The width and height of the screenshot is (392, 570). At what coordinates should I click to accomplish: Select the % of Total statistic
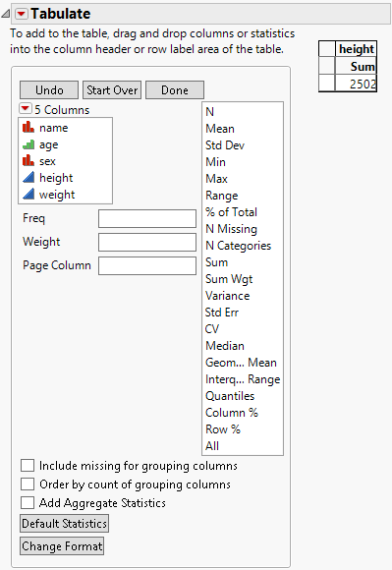tap(231, 212)
